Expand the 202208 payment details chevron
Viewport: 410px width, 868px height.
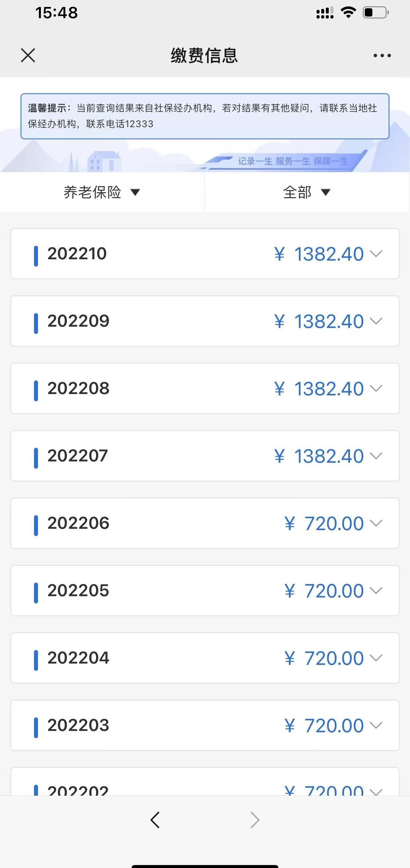point(376,388)
